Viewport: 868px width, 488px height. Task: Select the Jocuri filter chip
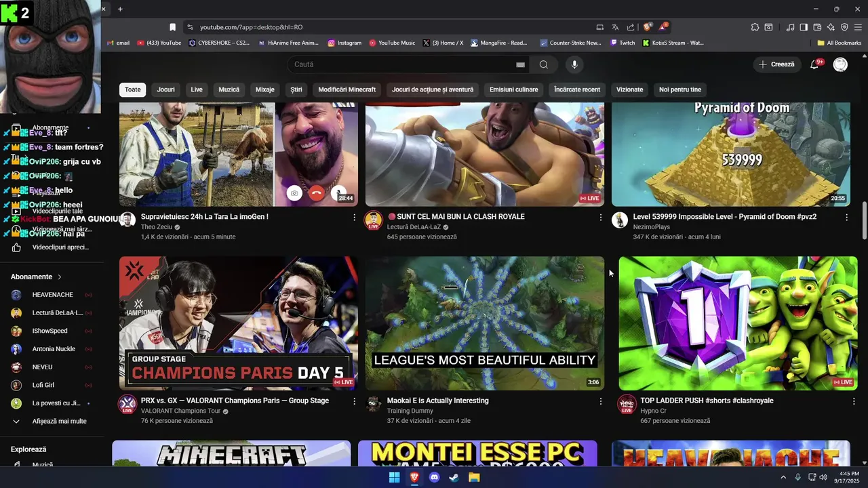166,89
